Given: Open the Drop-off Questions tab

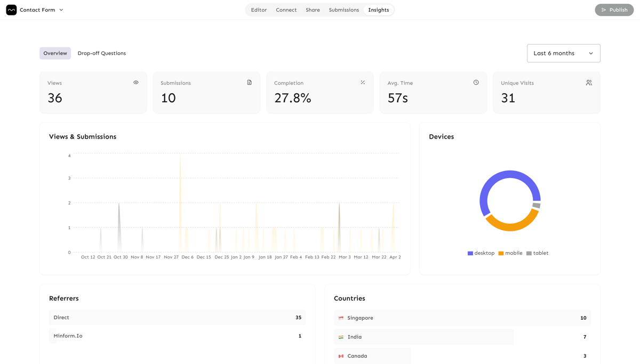Looking at the screenshot, I should pos(101,53).
